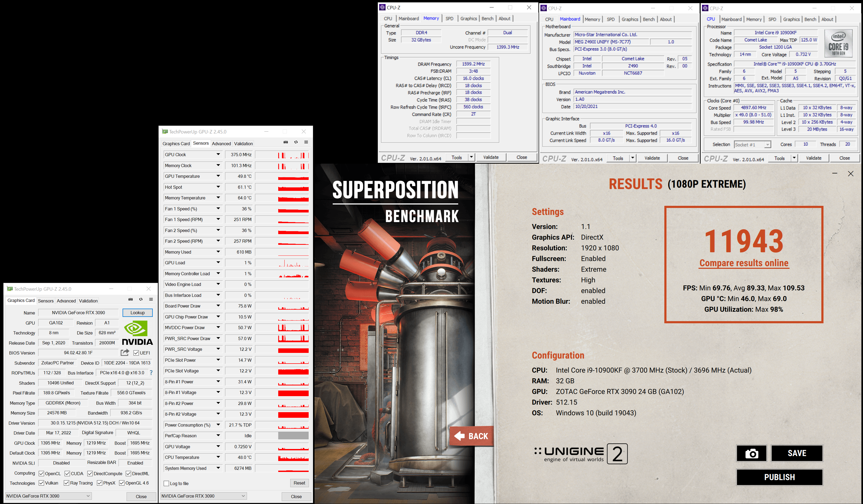Toggle the DirectML checkbox
Image resolution: width=863 pixels, height=504 pixels.
pos(128,474)
